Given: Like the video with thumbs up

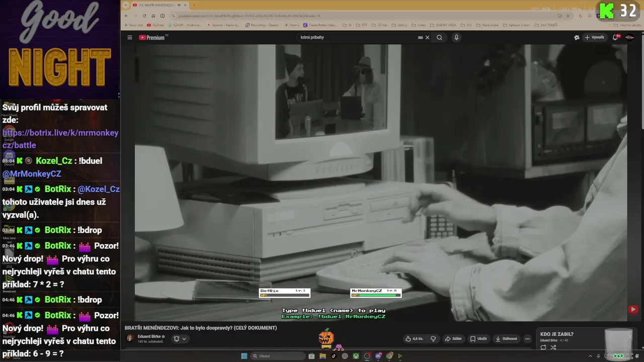Looking at the screenshot, I should [x=414, y=338].
